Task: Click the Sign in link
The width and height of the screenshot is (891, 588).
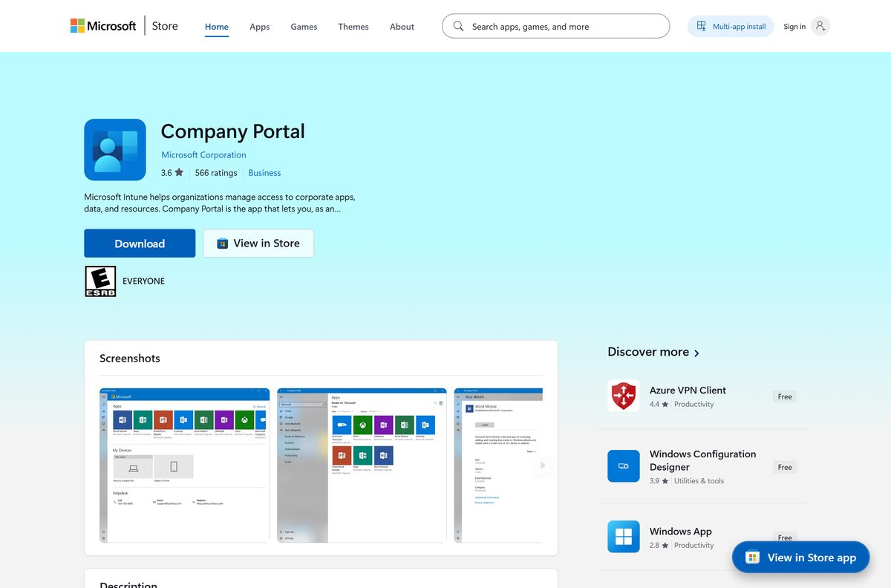Action: pyautogui.click(x=794, y=27)
